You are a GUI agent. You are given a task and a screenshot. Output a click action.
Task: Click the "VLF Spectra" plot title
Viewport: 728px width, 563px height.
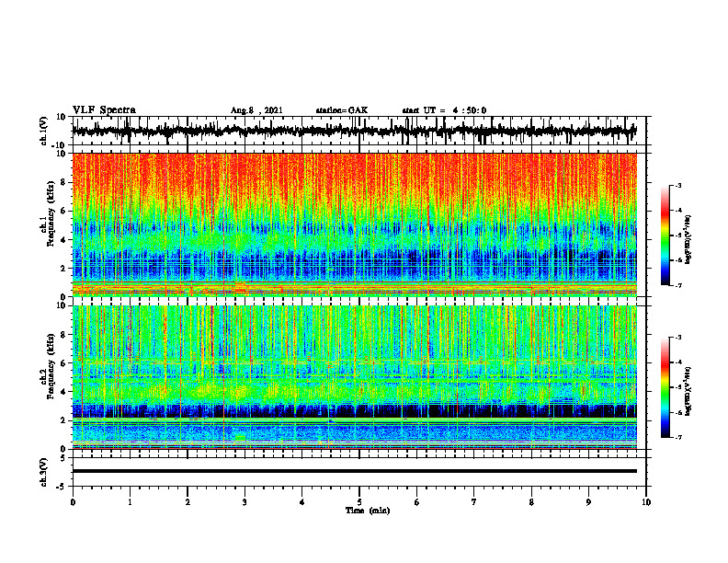pos(104,109)
